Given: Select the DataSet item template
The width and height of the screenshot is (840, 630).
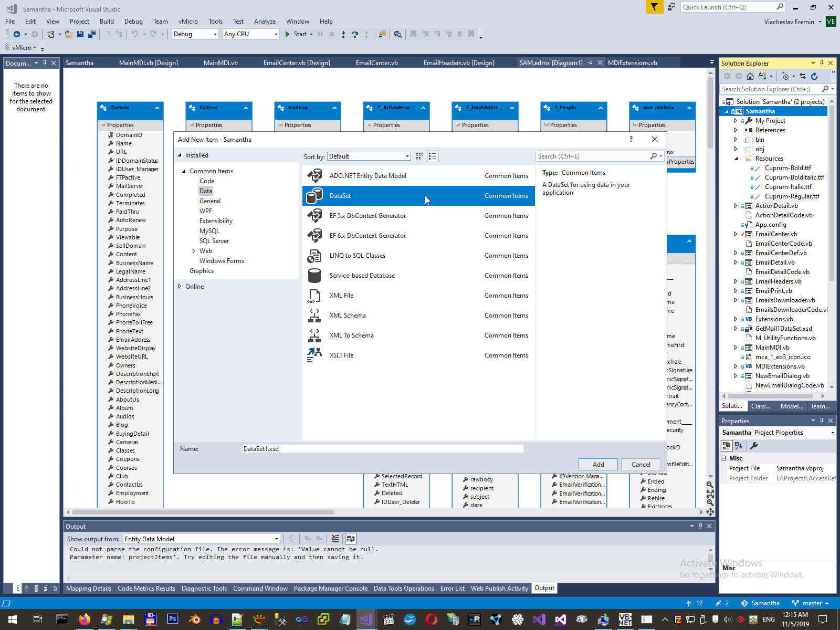Looking at the screenshot, I should coord(418,196).
